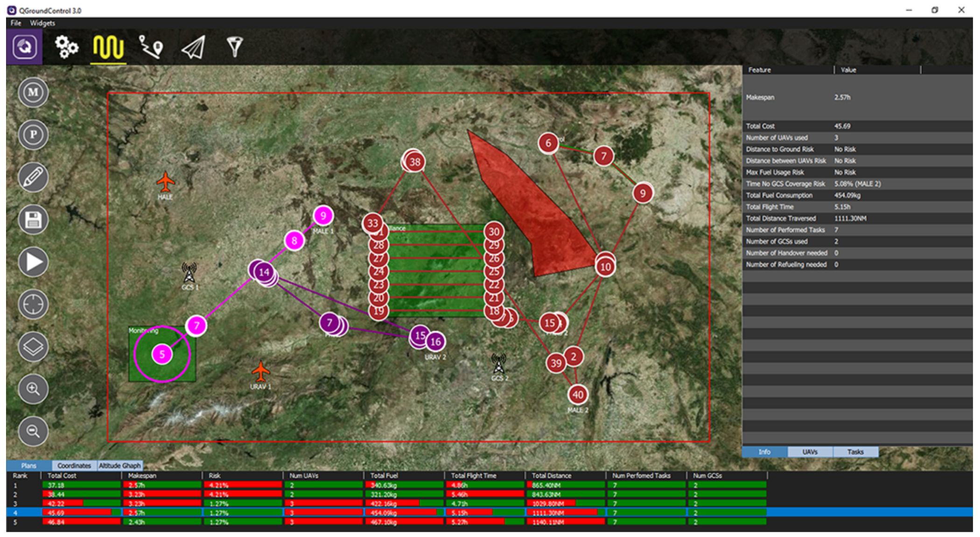This screenshot has width=980, height=537.
Task: Select the pencil edit tool
Action: coord(33,177)
